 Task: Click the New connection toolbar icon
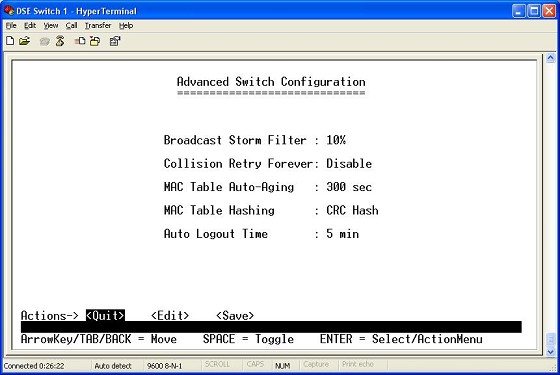pos(10,41)
